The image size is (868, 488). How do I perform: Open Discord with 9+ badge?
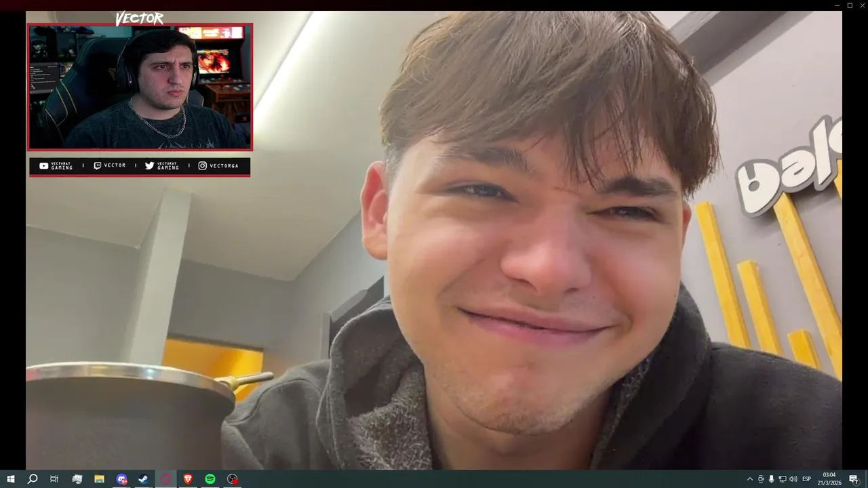[121, 479]
